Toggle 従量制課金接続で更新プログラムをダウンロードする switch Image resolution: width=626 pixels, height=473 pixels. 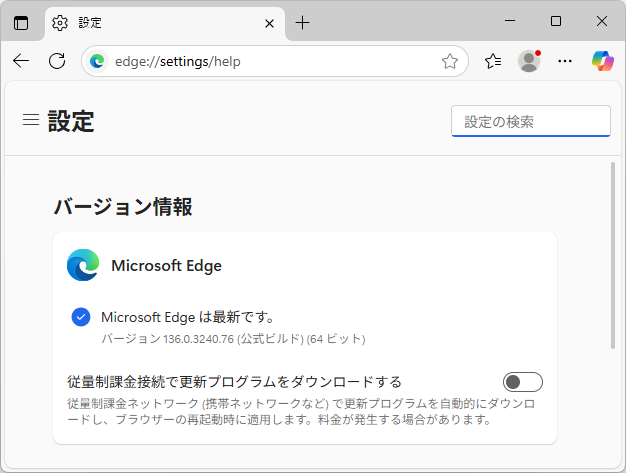523,382
